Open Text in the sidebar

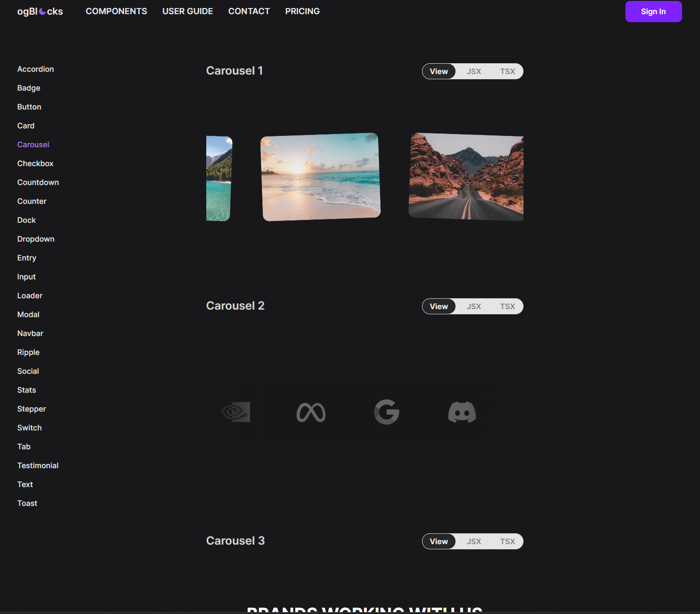click(25, 484)
